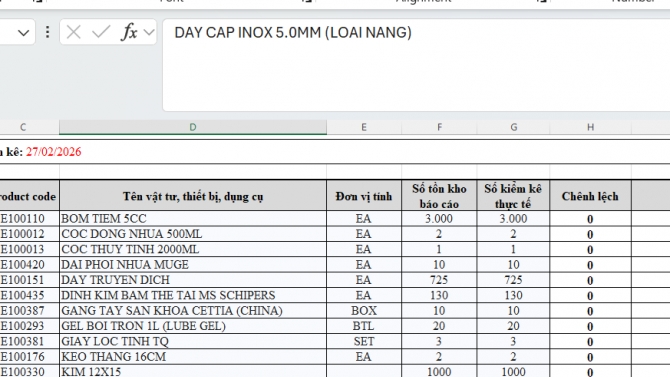The height and width of the screenshot is (377, 670).
Task: Select column D header
Action: [193, 127]
